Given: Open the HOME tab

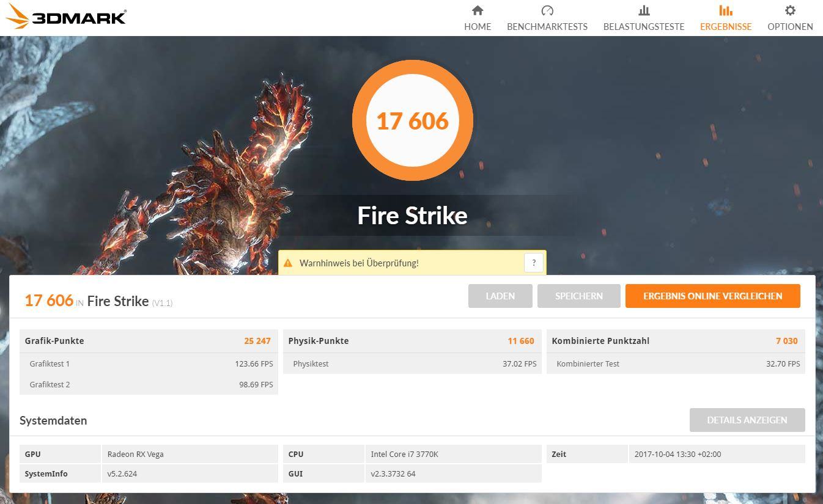Looking at the screenshot, I should coord(478,18).
